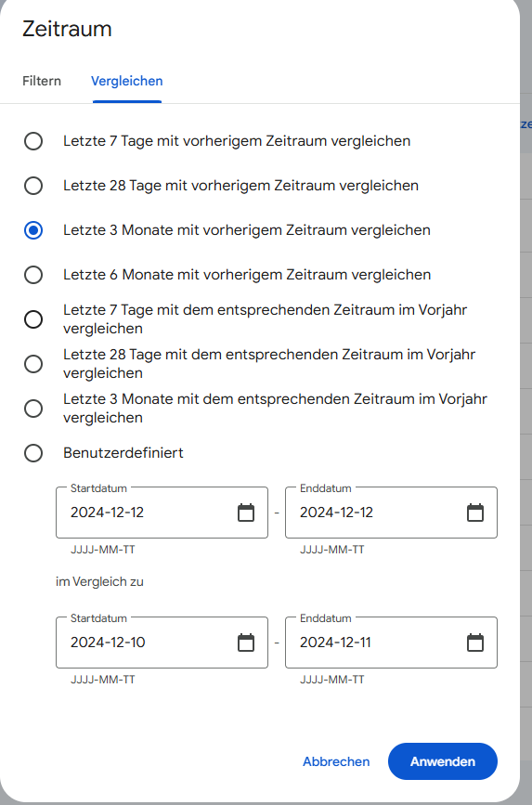Select Letzte 3 Monate vorherigem Zeitraum radio
532x805 pixels.
click(33, 230)
